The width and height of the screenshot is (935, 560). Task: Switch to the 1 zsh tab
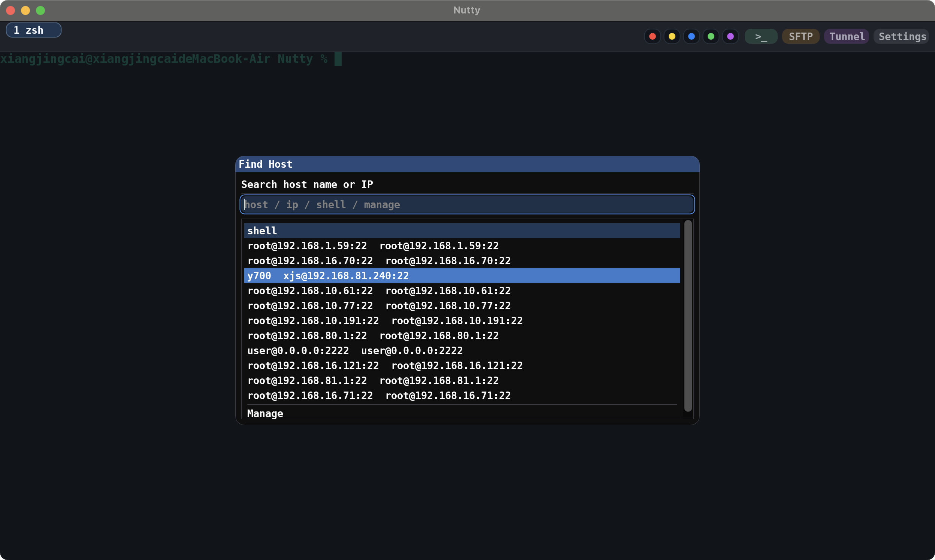tap(34, 30)
